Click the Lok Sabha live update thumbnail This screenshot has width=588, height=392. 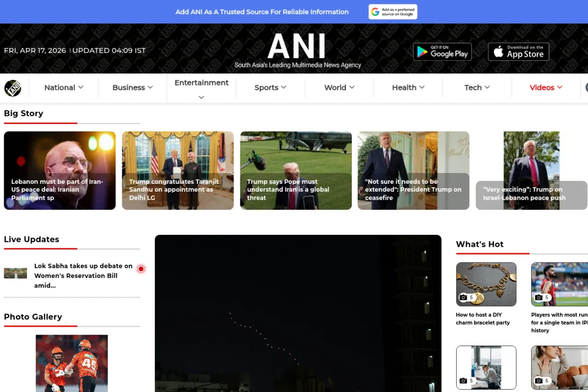16,273
